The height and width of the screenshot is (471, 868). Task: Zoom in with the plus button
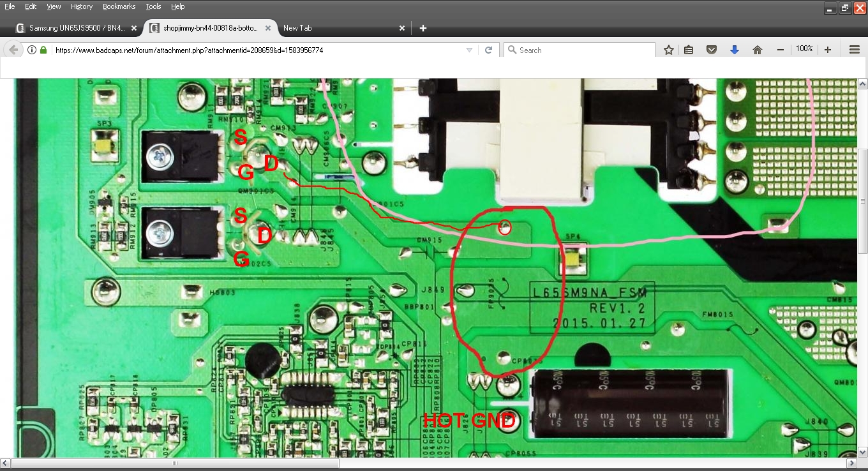[x=828, y=50]
